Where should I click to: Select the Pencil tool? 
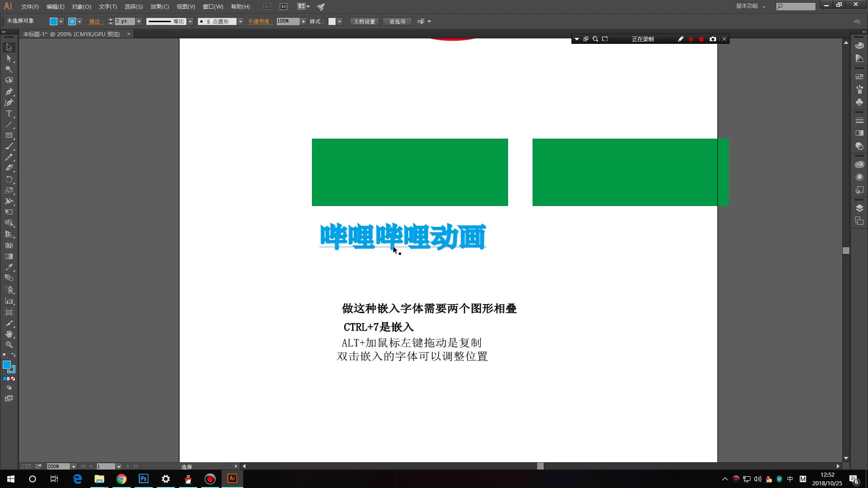point(9,157)
